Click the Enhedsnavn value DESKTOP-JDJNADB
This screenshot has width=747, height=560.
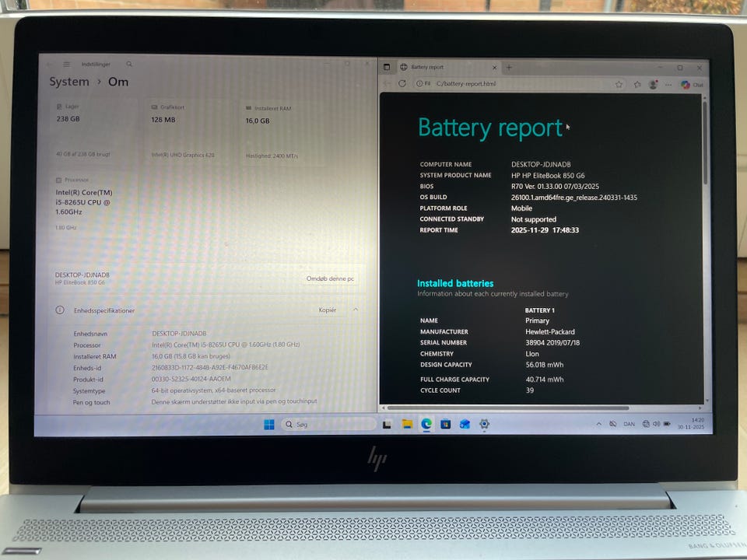click(179, 334)
